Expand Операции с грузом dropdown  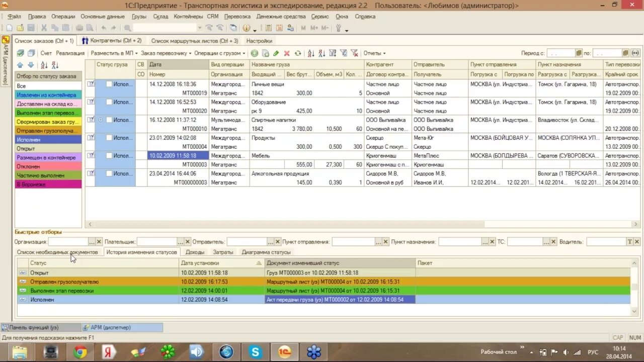tap(219, 53)
